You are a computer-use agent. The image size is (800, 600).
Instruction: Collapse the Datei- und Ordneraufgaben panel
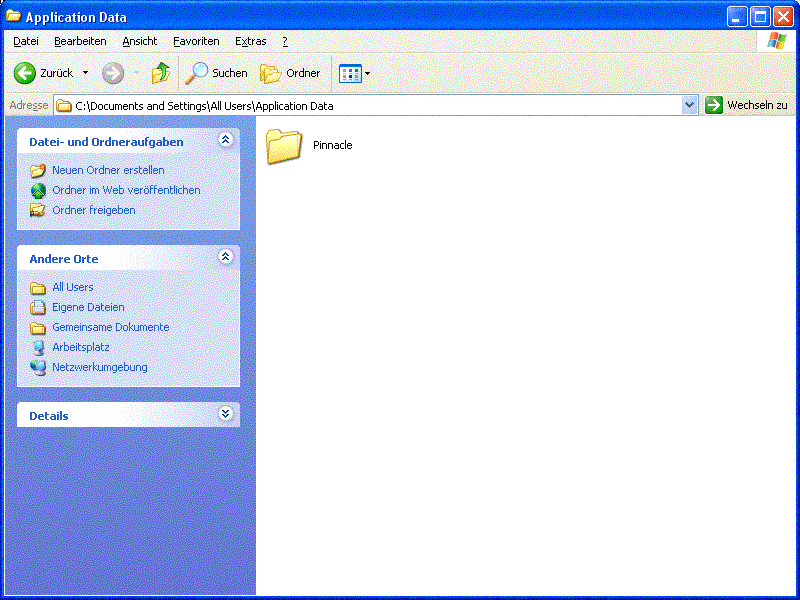225,141
